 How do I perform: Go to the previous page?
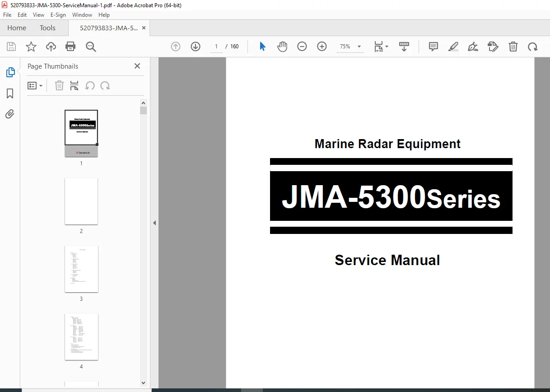(176, 47)
